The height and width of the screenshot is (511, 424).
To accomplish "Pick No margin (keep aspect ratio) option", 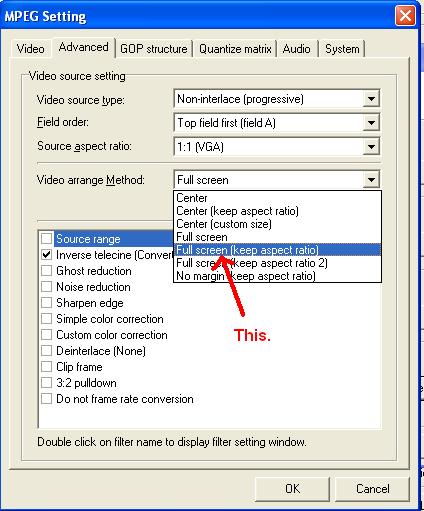I will pos(277,276).
